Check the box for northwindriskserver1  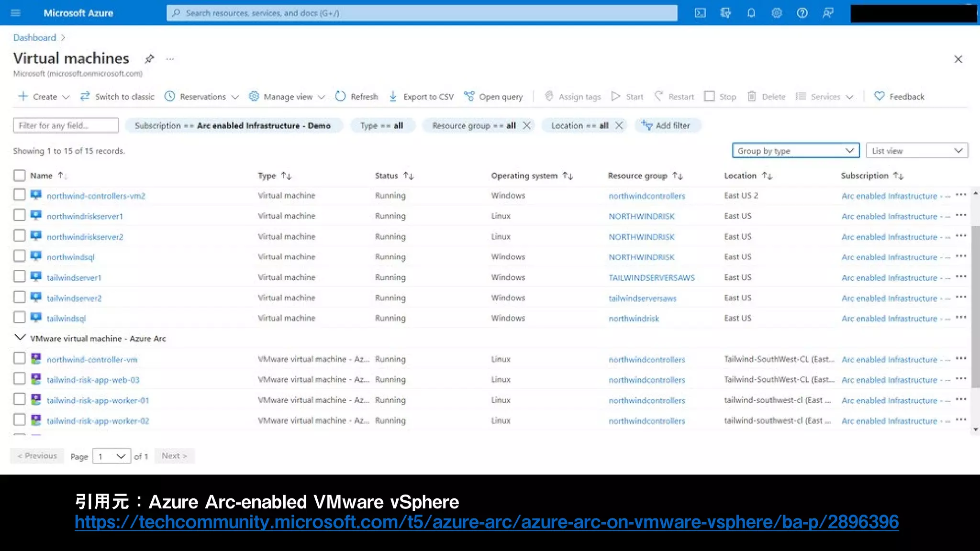tap(19, 215)
